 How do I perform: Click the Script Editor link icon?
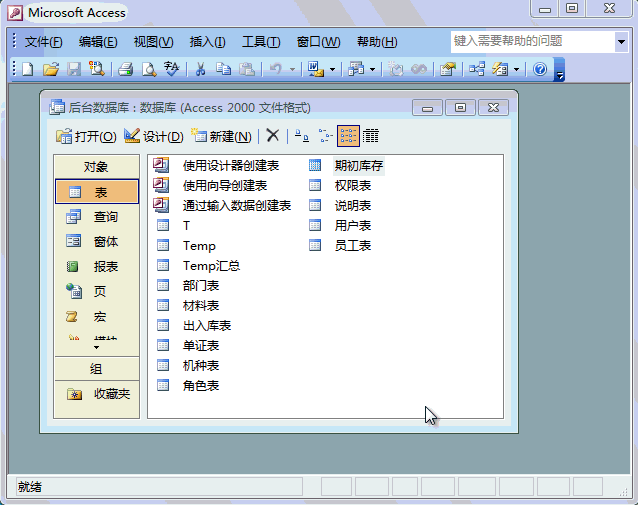coord(419,69)
